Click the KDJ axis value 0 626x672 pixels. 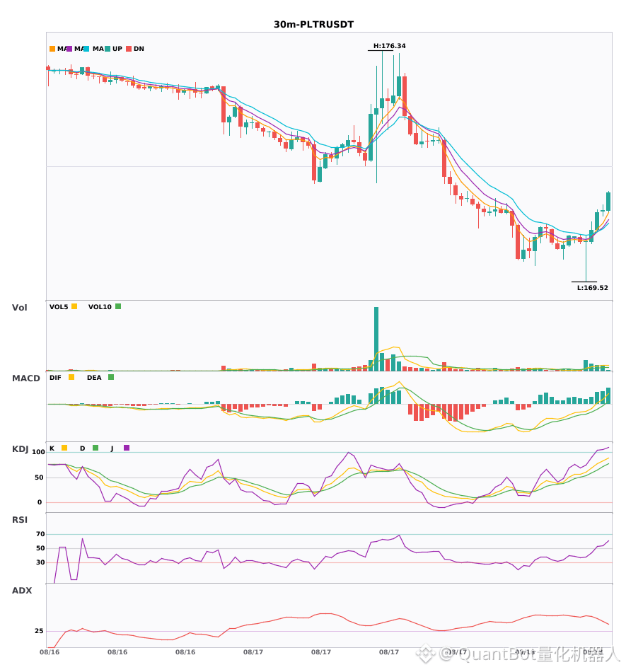point(40,502)
